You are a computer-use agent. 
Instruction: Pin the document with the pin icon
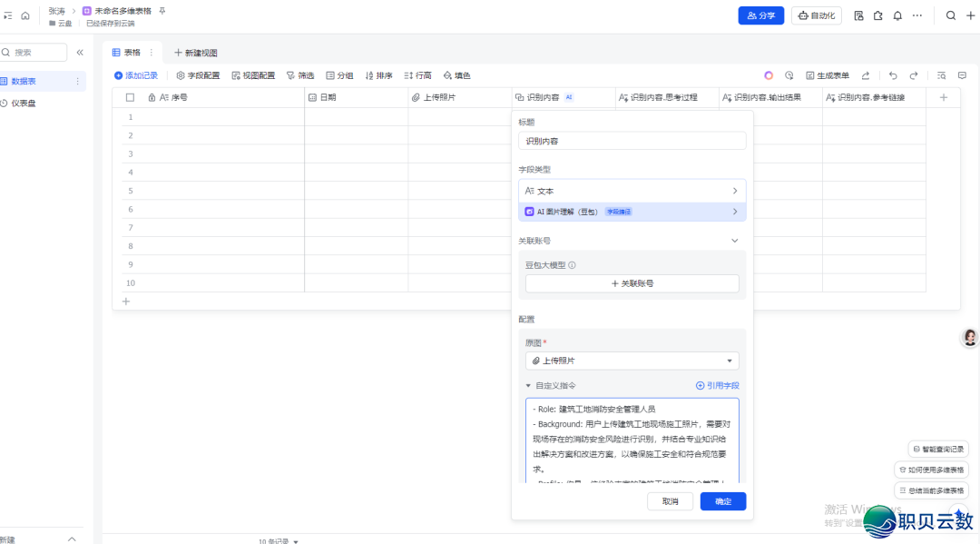162,11
